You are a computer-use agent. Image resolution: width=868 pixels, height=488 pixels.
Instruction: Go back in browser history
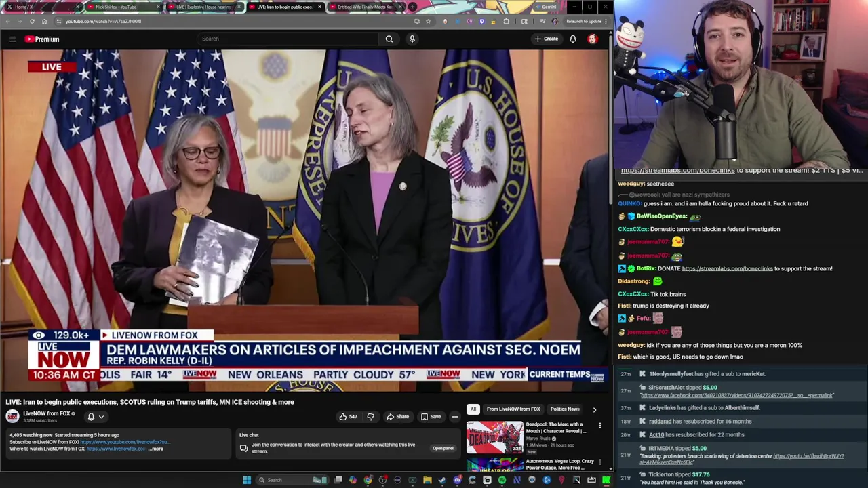7,21
